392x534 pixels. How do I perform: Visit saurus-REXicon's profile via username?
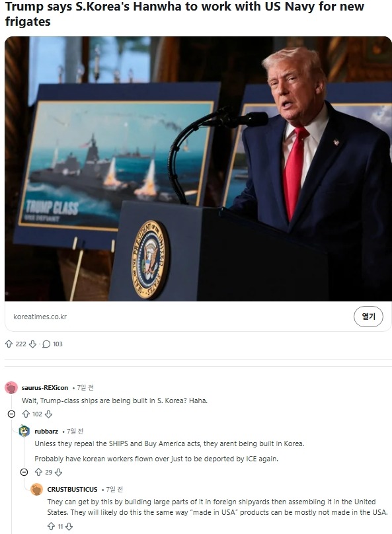tap(44, 388)
